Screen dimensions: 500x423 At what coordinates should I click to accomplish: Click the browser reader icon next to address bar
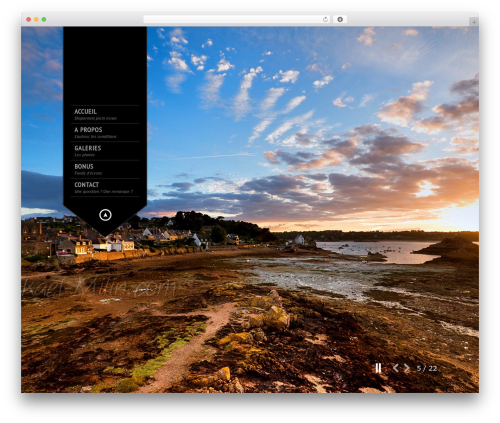click(x=340, y=20)
